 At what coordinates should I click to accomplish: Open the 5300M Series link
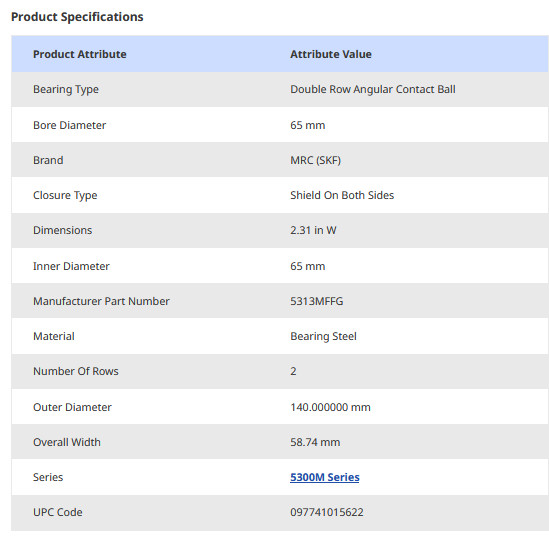click(325, 477)
